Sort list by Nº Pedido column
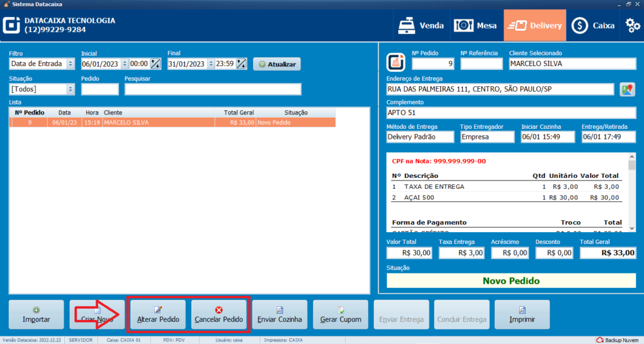644x344 pixels. [x=29, y=113]
